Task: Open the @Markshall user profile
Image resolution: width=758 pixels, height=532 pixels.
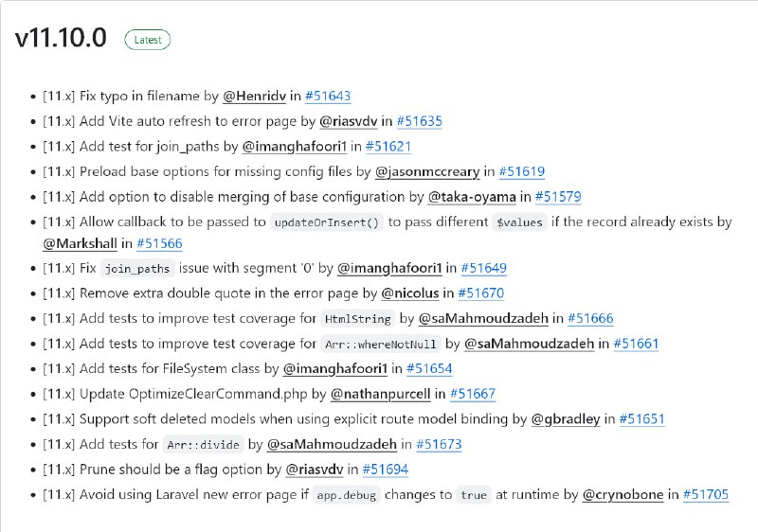Action: point(80,243)
